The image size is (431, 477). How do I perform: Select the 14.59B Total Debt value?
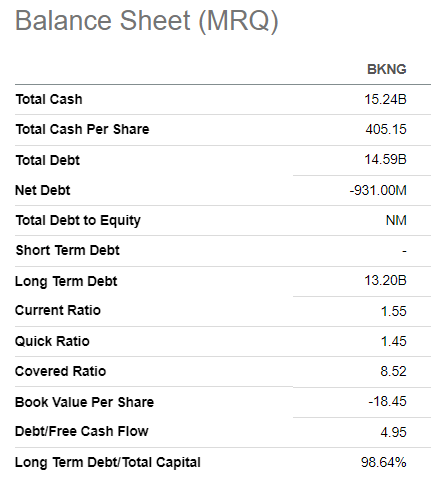click(x=385, y=159)
